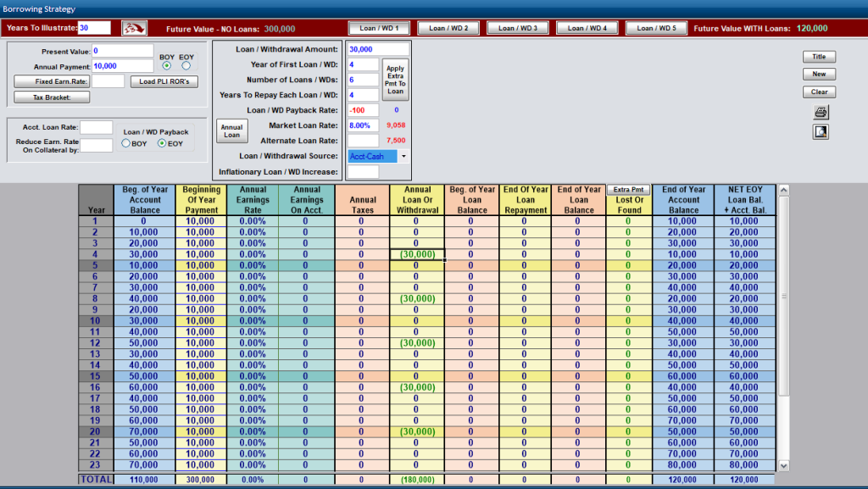The width and height of the screenshot is (868, 489).
Task: Click the Annual Loan button
Action: tap(232, 131)
